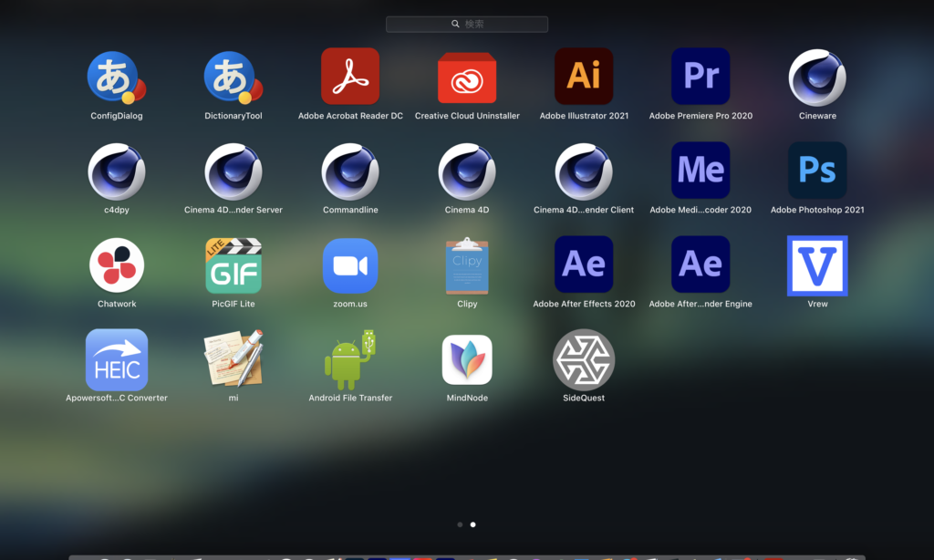Image resolution: width=934 pixels, height=560 pixels.
Task: Open Adobe After Effects 2020
Action: pyautogui.click(x=584, y=264)
